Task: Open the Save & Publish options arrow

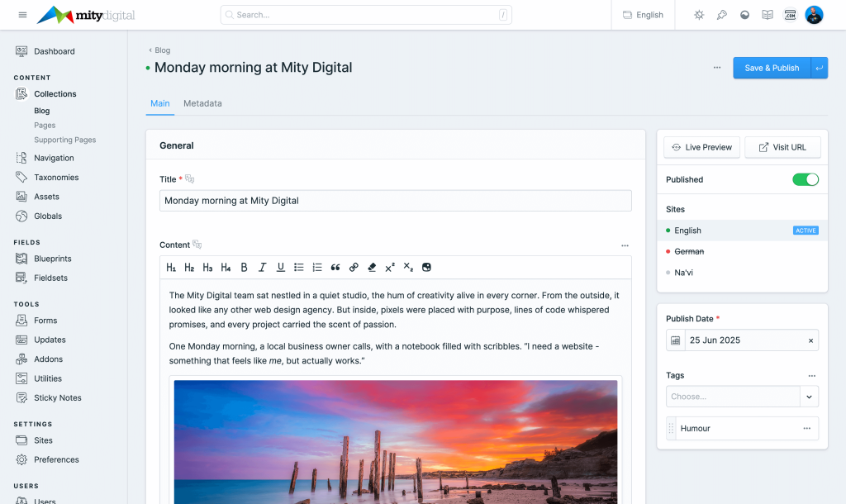Action: click(819, 68)
